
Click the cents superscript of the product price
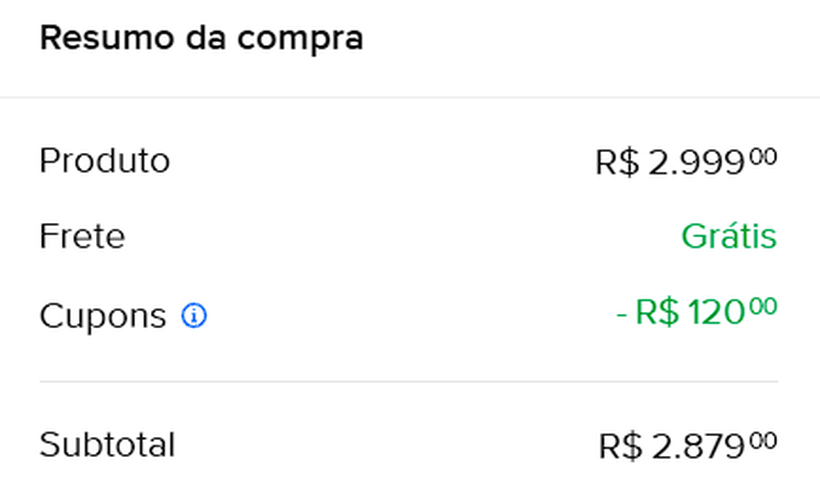click(x=763, y=156)
